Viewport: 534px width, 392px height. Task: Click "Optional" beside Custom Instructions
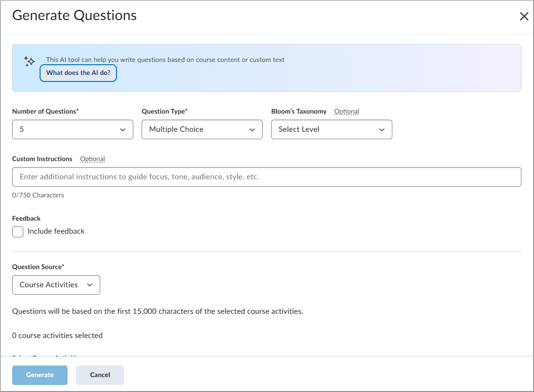coord(92,159)
